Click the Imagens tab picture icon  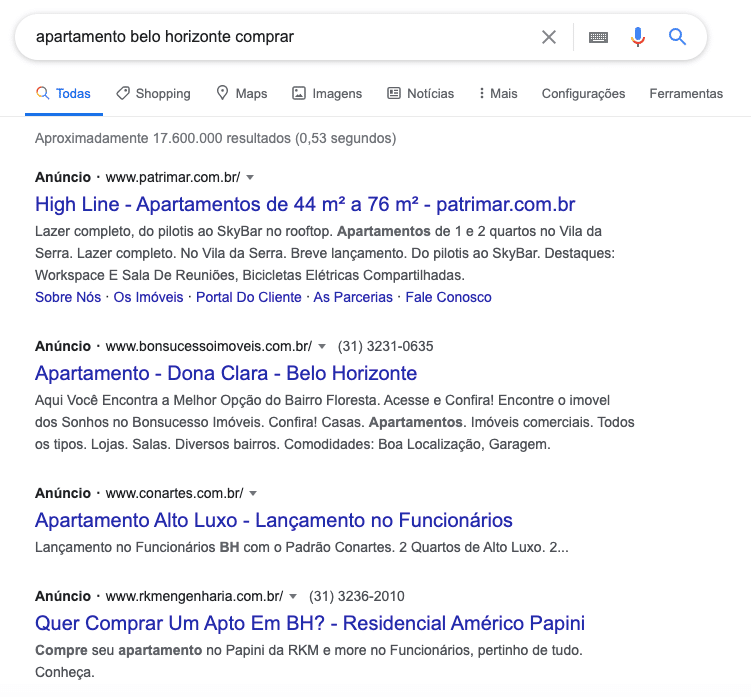point(299,93)
